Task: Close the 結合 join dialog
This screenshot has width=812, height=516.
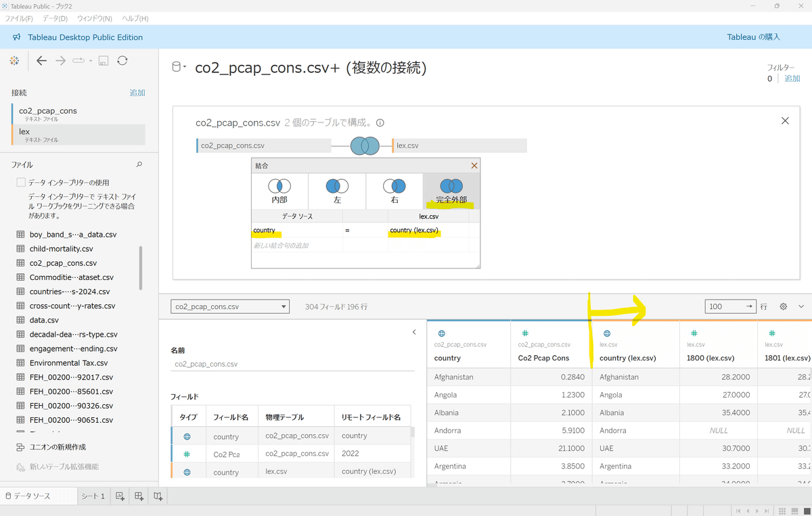Action: click(x=474, y=166)
